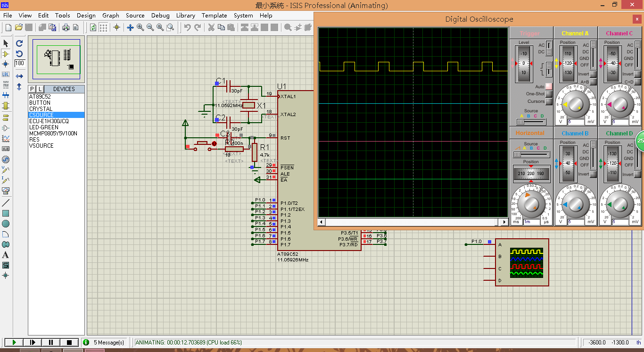Select the Component mode tool
644x352 pixels.
[x=6, y=54]
